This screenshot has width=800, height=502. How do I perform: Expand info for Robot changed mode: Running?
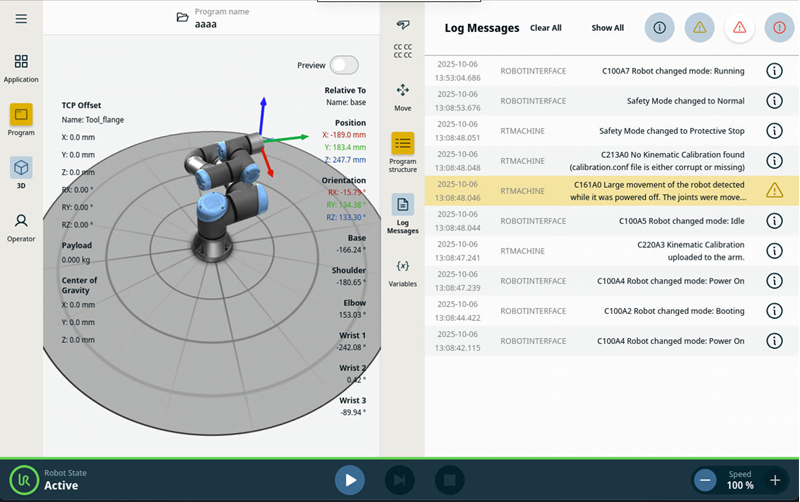(774, 71)
